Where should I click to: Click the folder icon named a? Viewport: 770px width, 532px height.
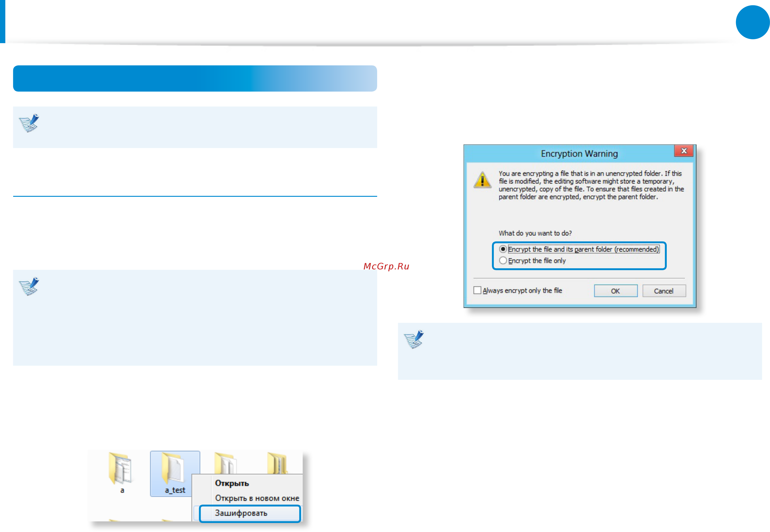click(x=120, y=468)
